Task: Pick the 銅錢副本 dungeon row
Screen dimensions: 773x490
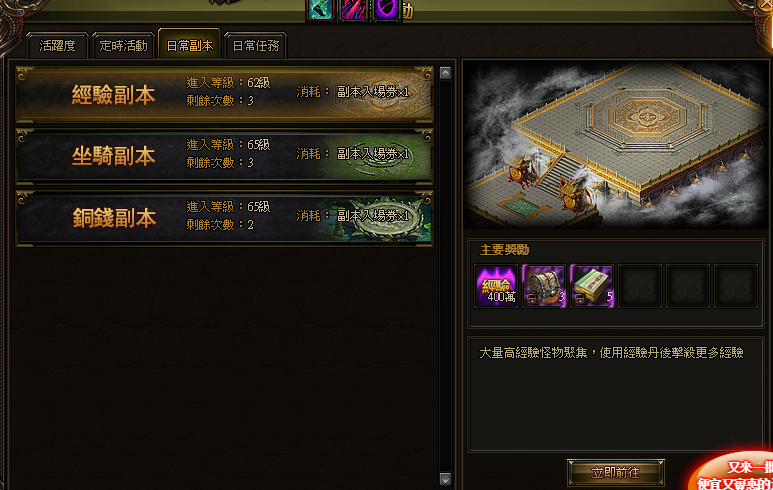Action: click(x=225, y=218)
